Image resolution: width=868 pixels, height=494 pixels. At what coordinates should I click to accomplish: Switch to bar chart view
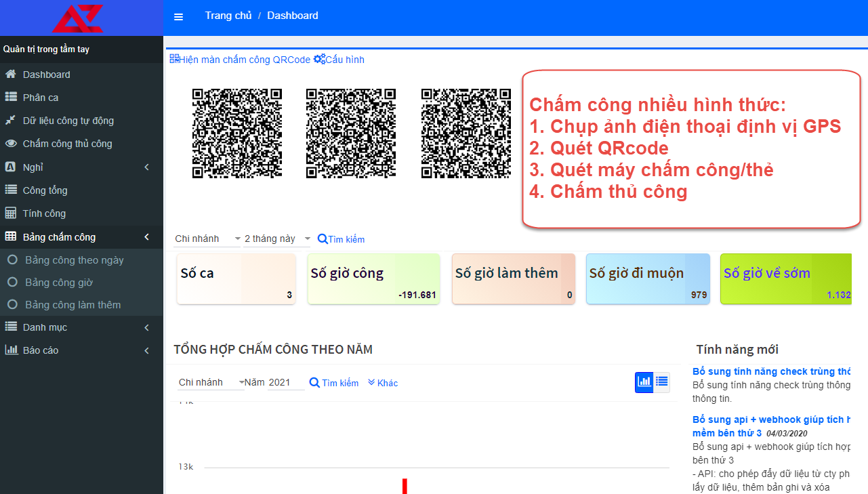(644, 382)
